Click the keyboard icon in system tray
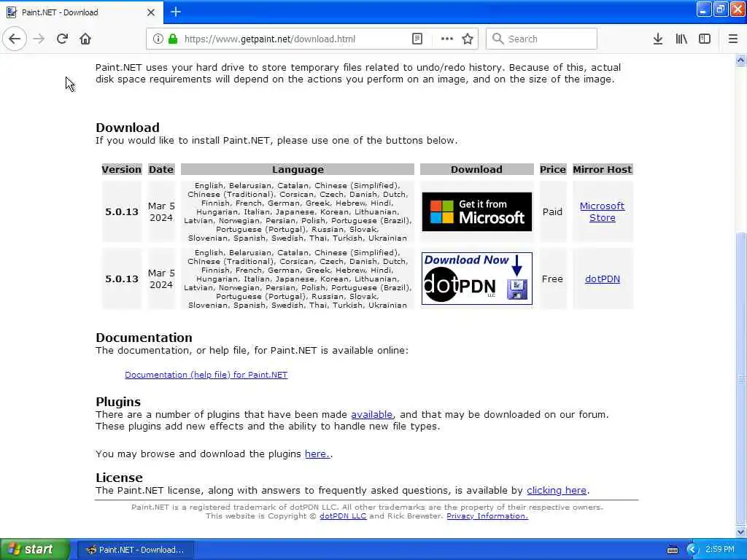Image resolution: width=747 pixels, height=560 pixels. click(x=673, y=550)
